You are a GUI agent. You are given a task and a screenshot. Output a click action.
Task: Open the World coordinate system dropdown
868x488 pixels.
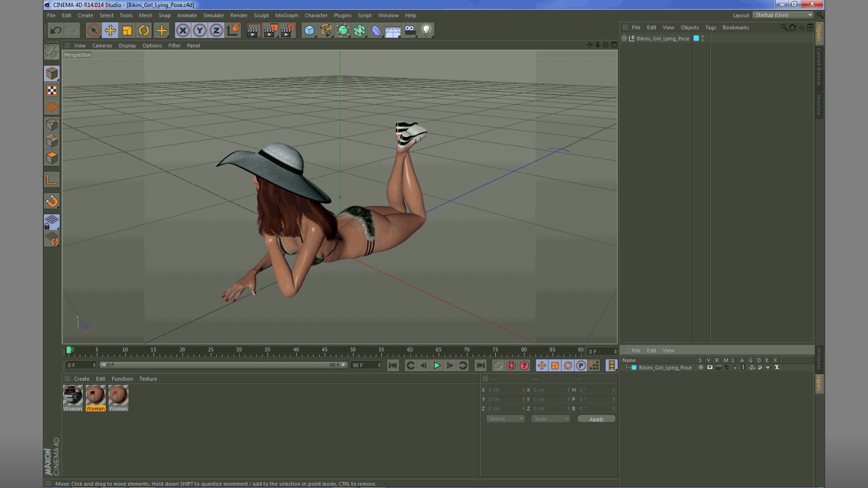point(505,419)
